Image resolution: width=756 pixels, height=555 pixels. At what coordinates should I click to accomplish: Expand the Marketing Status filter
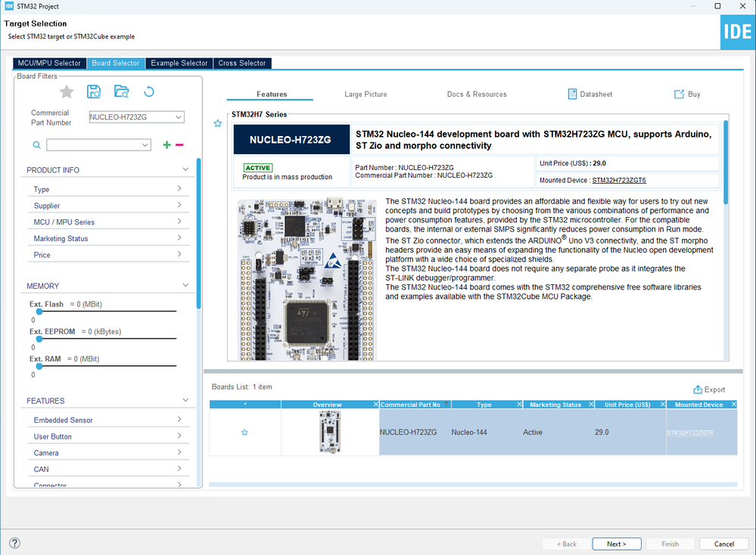[179, 238]
